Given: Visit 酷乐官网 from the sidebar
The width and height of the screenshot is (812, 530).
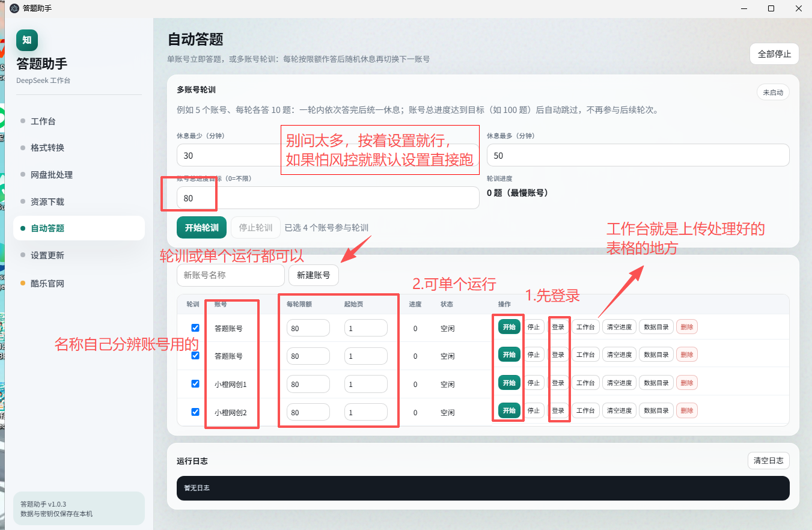Looking at the screenshot, I should pyautogui.click(x=79, y=284).
